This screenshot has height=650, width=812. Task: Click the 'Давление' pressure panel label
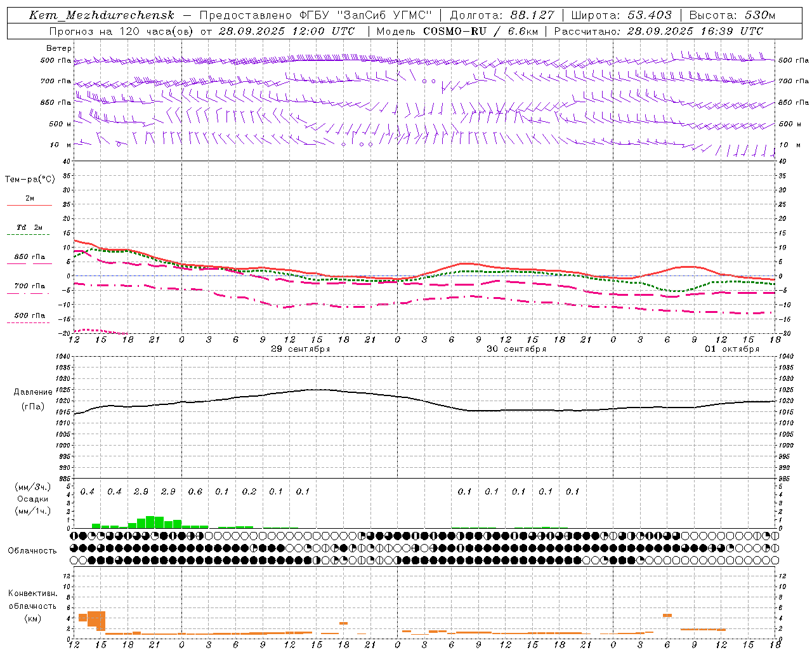[33, 392]
